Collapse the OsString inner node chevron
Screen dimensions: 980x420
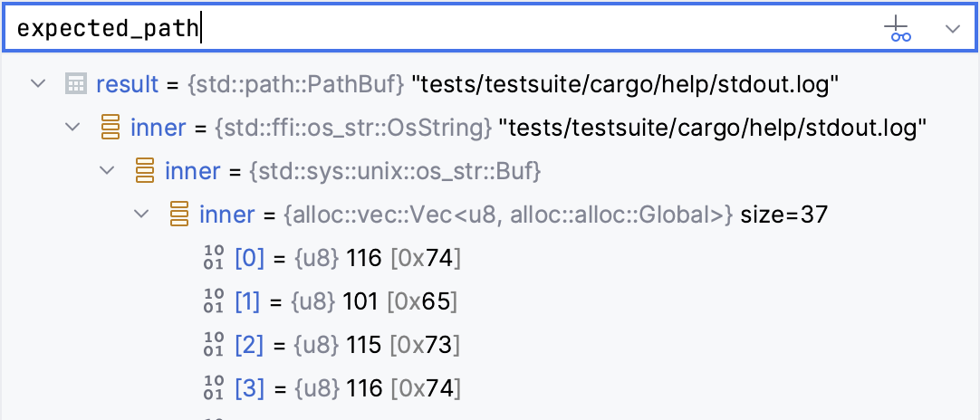[x=73, y=128]
